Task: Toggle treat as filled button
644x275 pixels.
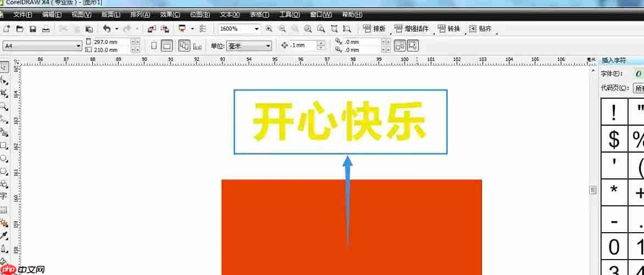Action: click(400, 46)
